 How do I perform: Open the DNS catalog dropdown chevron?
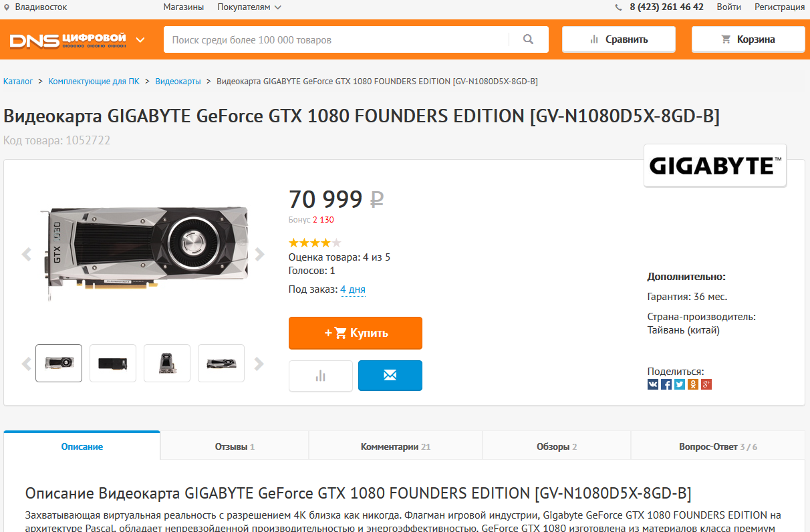140,39
